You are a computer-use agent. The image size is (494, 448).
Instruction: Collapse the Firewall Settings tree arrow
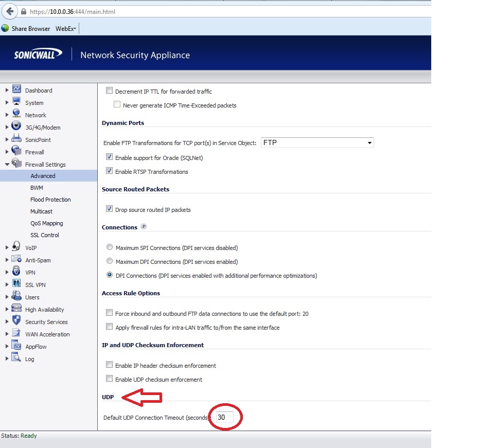7,165
